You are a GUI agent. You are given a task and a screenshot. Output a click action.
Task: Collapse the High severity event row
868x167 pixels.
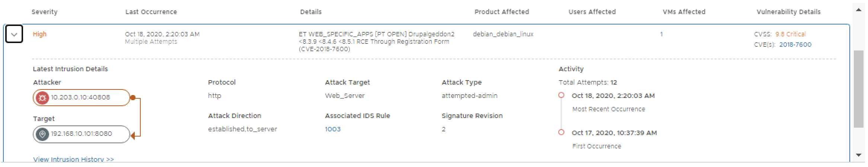(14, 35)
